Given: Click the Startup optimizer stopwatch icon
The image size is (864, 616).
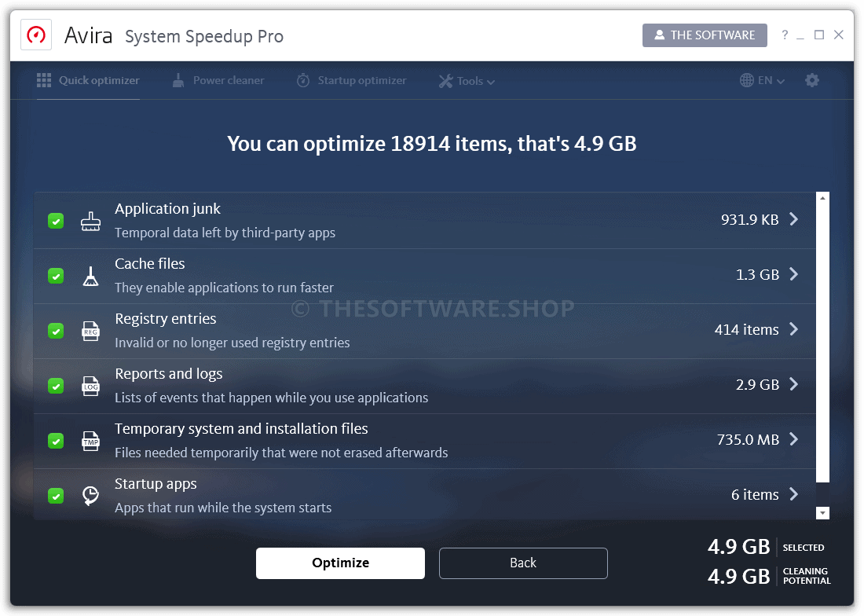Looking at the screenshot, I should pos(303,80).
